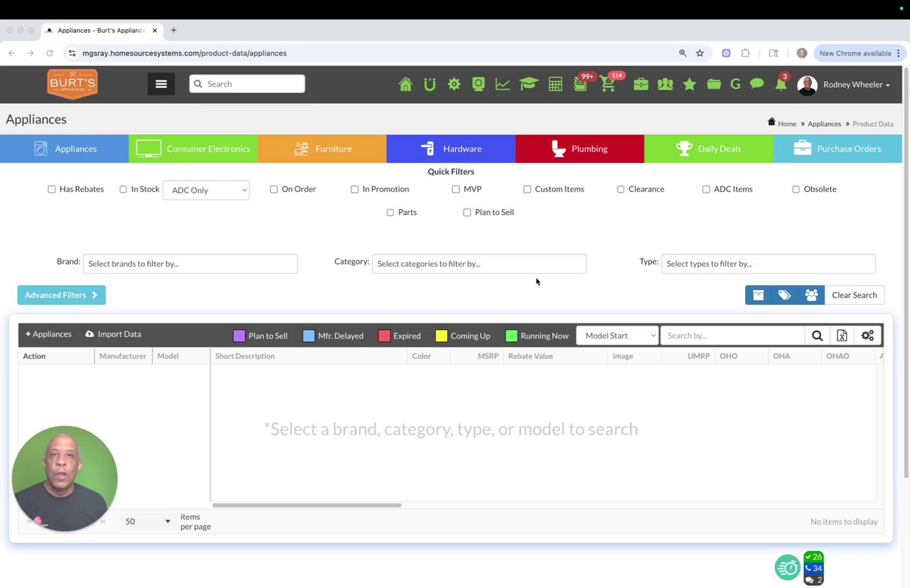Image resolution: width=910 pixels, height=588 pixels.
Task: Open the Brand filter selector
Action: click(191, 264)
